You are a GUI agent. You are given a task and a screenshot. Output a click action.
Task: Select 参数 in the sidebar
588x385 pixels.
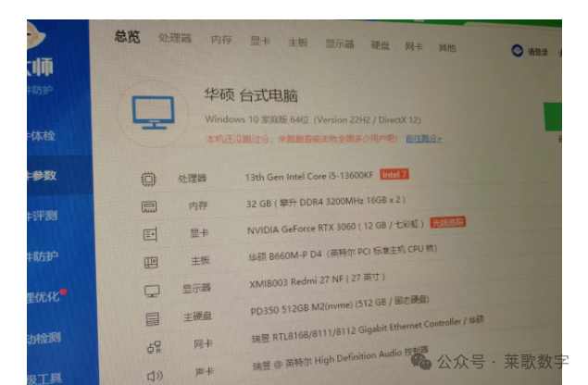coord(42,176)
